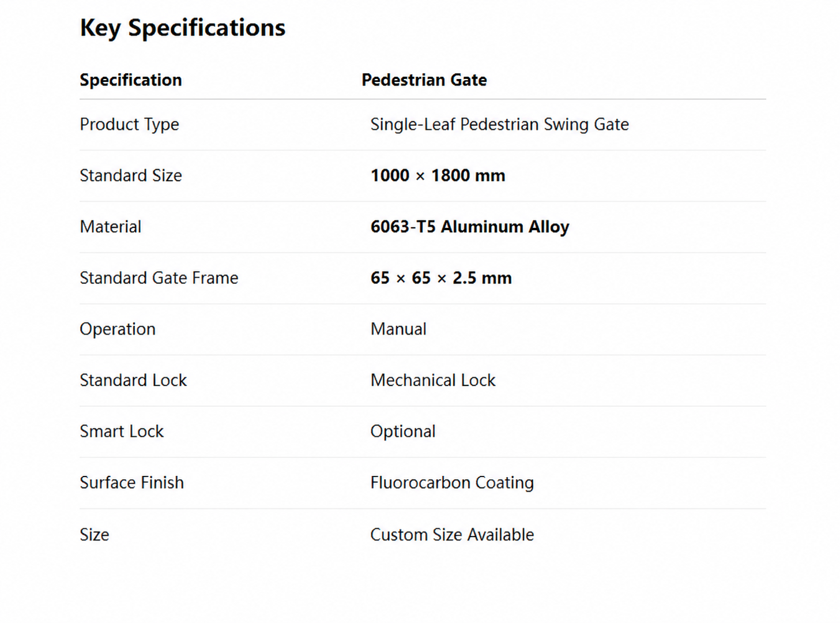
Task: Click the Standard Size label
Action: (131, 175)
